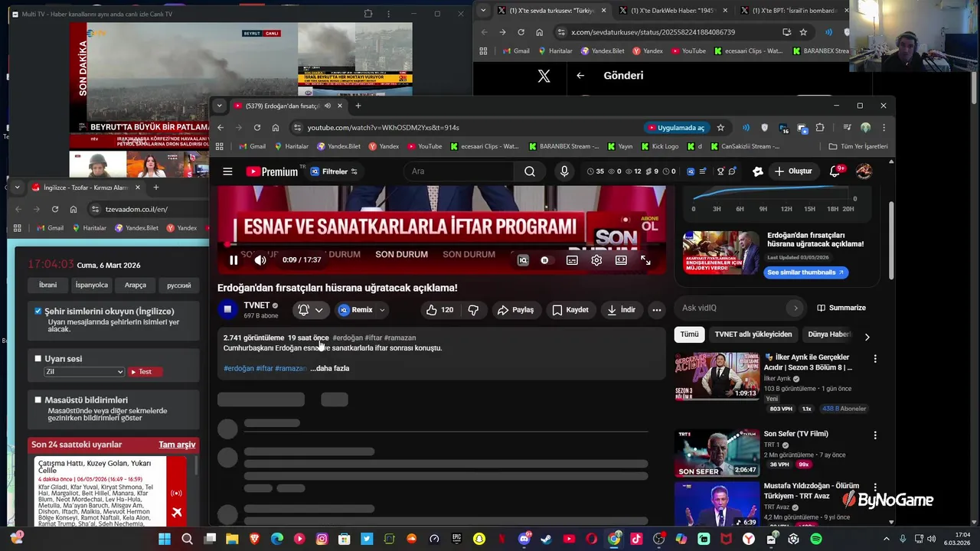Open a new tab in YouTube window
The image size is (980, 551).
tap(358, 106)
